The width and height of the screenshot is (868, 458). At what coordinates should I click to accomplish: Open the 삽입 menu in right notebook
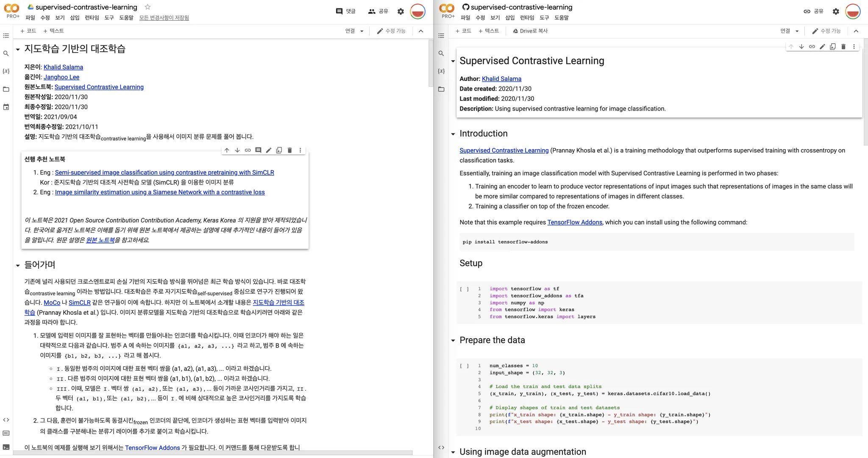(510, 18)
